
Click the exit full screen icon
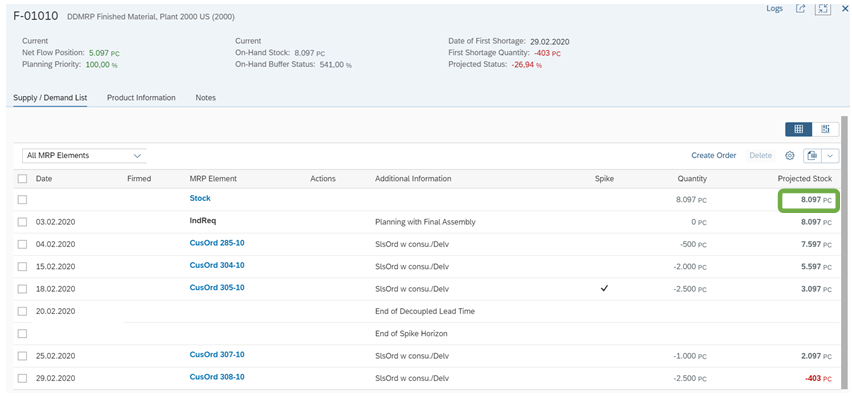click(823, 9)
